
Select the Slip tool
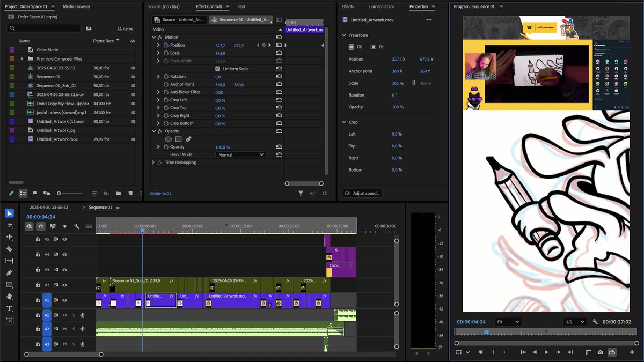[9, 261]
